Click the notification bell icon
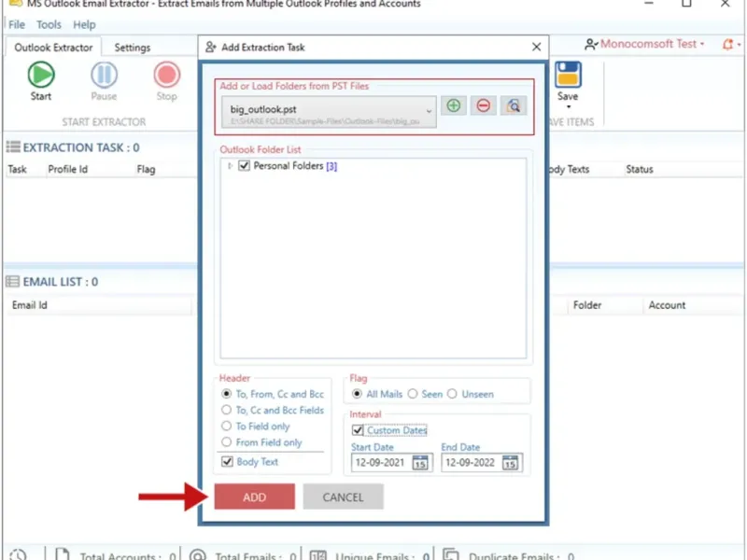 tap(727, 44)
